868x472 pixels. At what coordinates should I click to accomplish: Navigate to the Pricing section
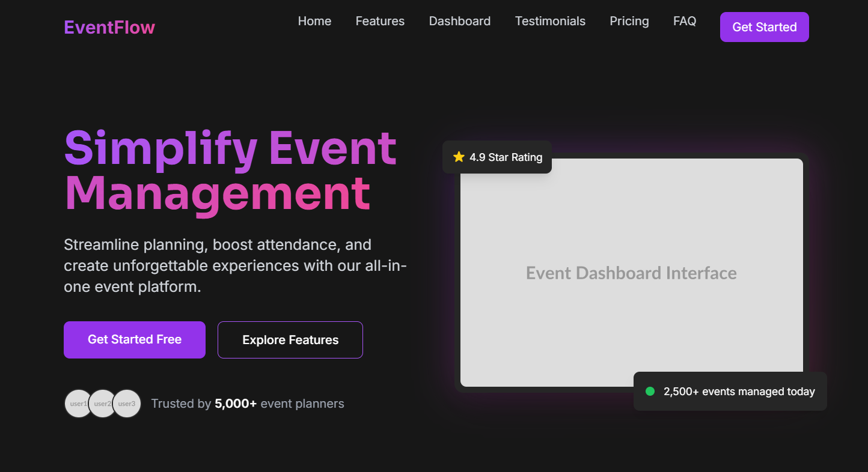coord(629,21)
